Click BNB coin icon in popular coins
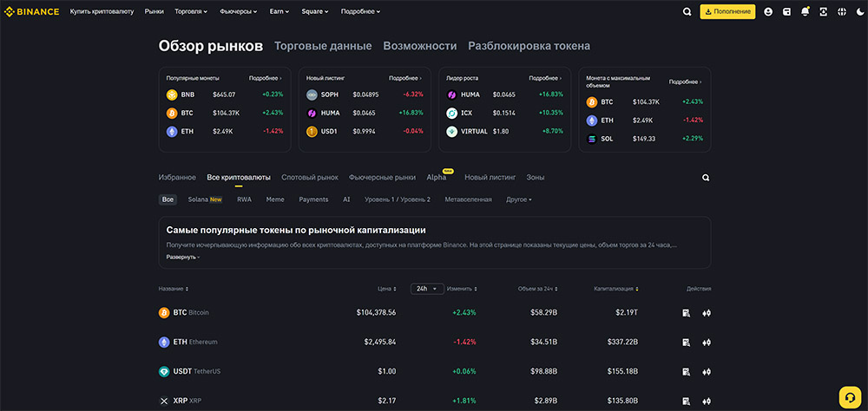Screen dimensions: 868x411 [x=172, y=95]
